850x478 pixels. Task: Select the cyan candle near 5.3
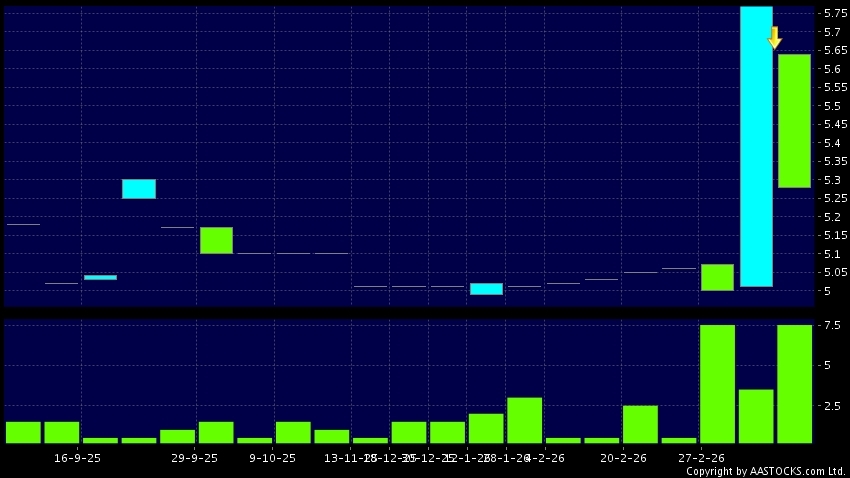(139, 189)
